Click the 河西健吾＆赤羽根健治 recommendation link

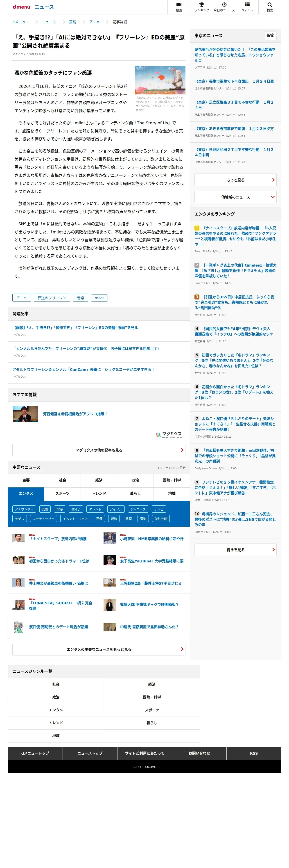click(x=75, y=414)
